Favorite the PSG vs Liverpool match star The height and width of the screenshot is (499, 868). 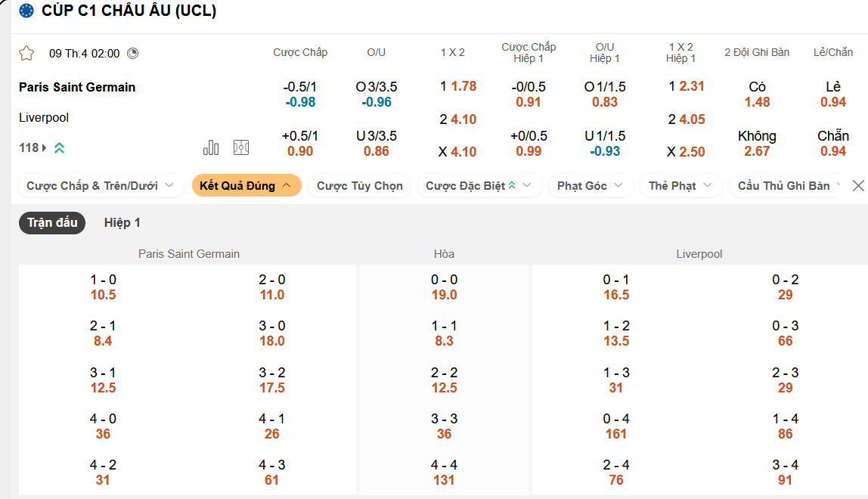click(x=26, y=53)
